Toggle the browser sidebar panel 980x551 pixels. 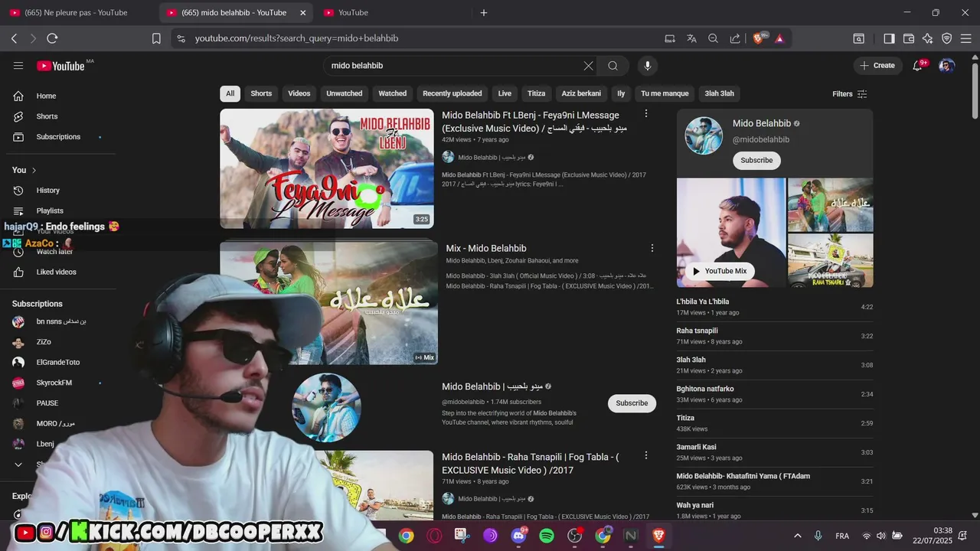click(x=889, y=38)
